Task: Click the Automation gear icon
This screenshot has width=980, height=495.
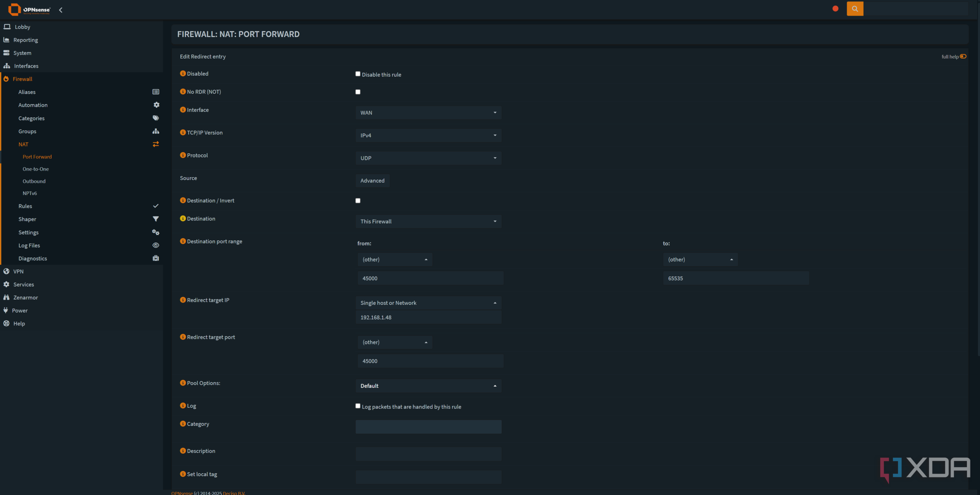Action: [x=156, y=105]
